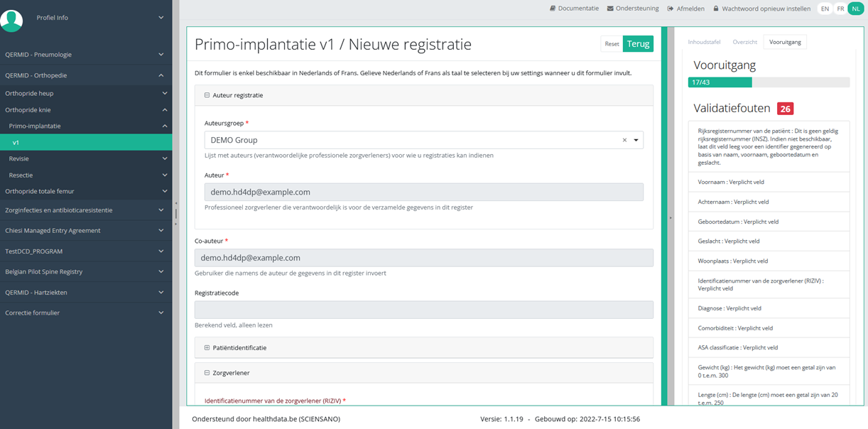Open the Inhoudstafel tab

click(x=702, y=42)
